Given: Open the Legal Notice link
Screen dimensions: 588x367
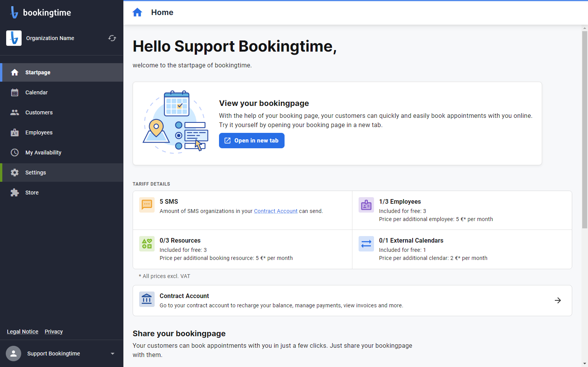Looking at the screenshot, I should [x=23, y=332].
